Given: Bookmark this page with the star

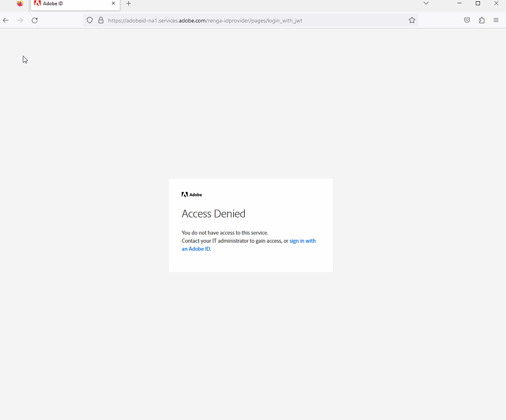Looking at the screenshot, I should coord(412,20).
